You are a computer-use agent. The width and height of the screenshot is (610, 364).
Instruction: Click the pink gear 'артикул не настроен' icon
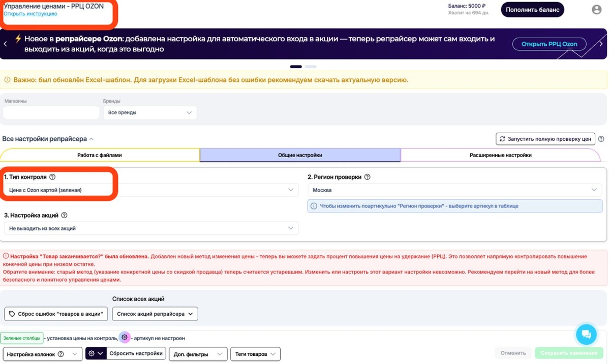pos(125,338)
